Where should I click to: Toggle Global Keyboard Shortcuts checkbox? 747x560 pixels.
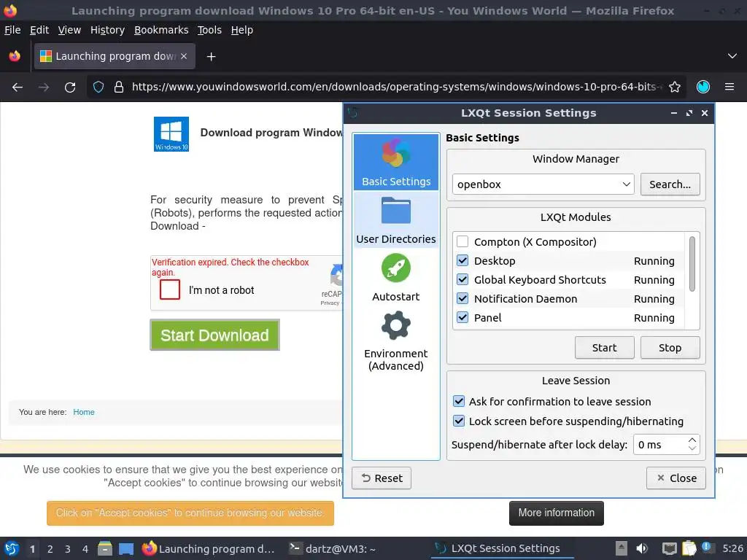click(462, 279)
